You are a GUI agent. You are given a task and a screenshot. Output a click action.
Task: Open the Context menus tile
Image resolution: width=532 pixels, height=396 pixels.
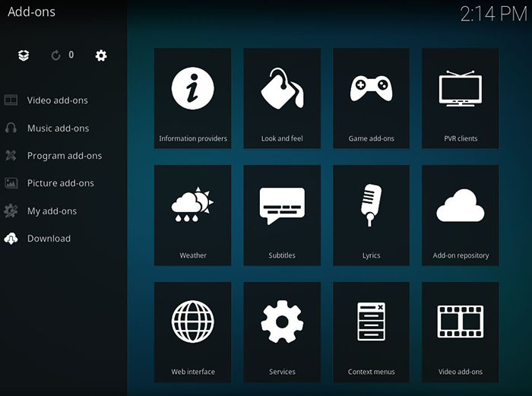(x=371, y=332)
